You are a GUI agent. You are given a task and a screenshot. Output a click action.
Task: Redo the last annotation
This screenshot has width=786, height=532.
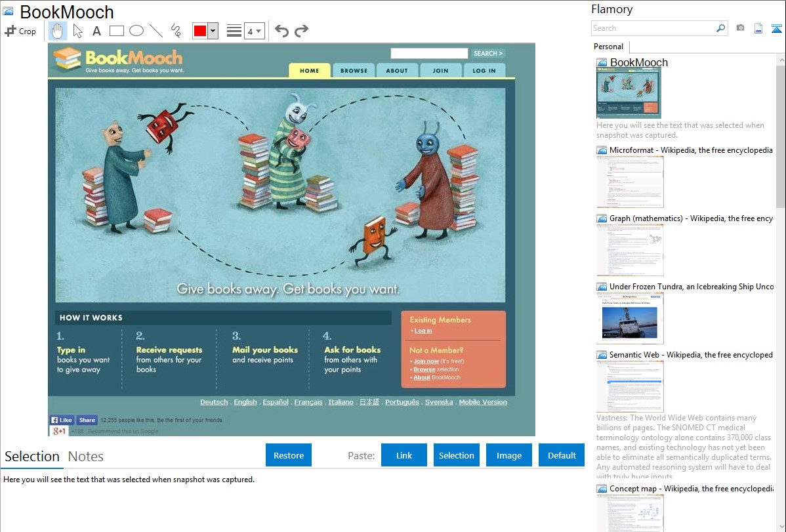pyautogui.click(x=301, y=31)
